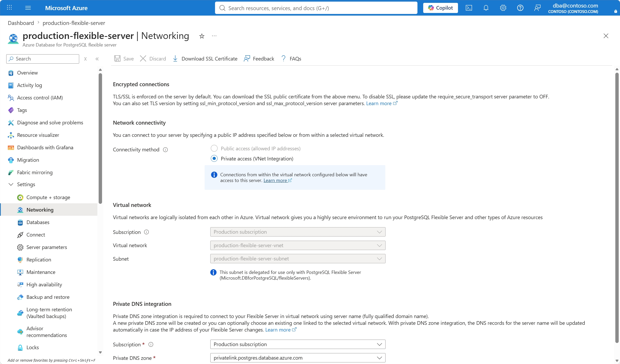Image resolution: width=620 pixels, height=364 pixels.
Task: Click the sidebar Search input field
Action: 43,59
